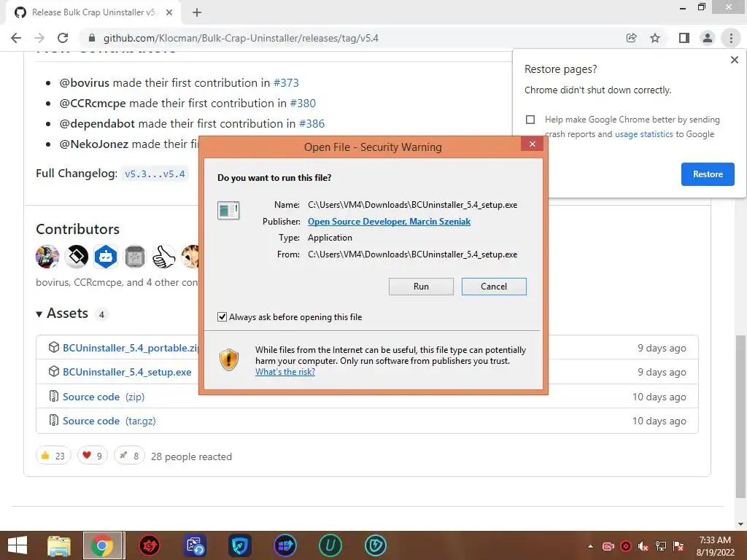
Task: Click the rocket reaction with 8
Action: coord(129,456)
